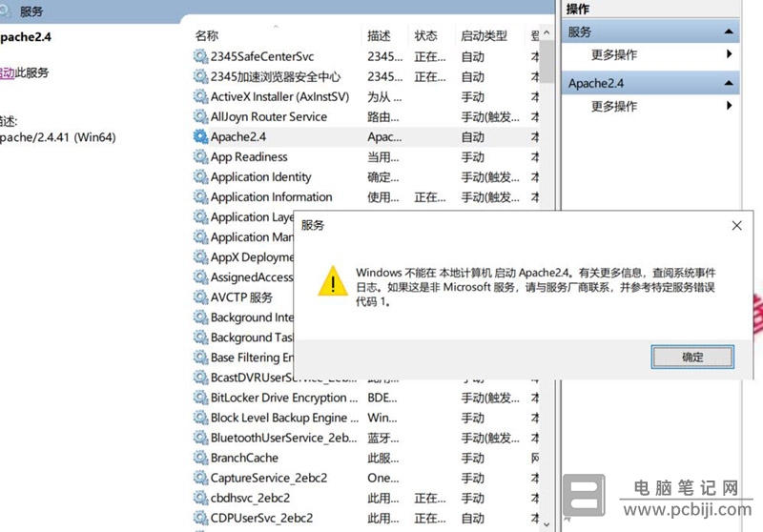Screen dimensions: 763x532
Task: Click the 启动 link to start this service
Action: (x=7, y=73)
